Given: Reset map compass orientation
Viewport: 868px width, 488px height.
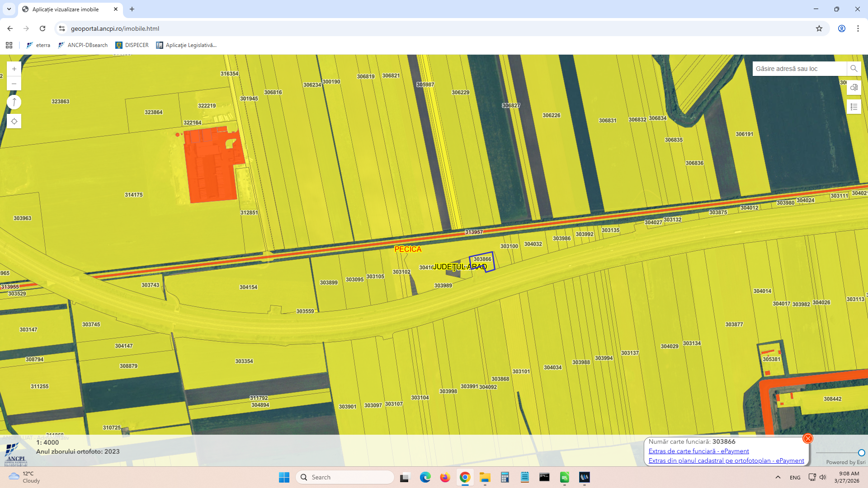Looking at the screenshot, I should 14,102.
